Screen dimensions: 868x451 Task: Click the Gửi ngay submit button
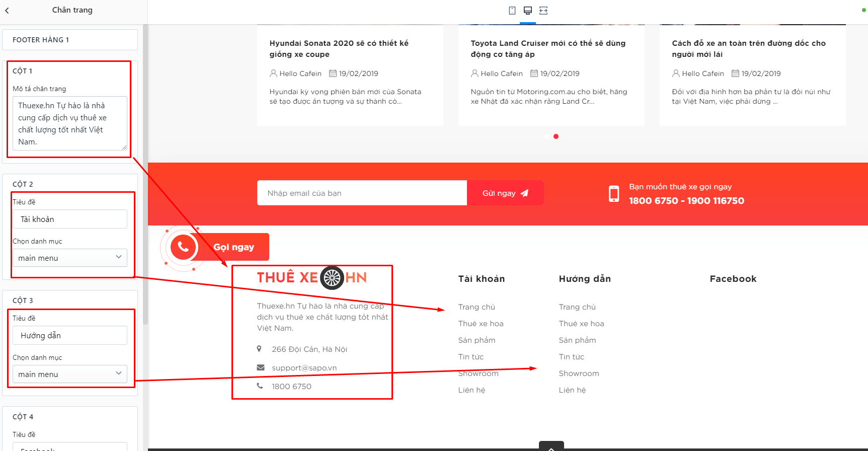coord(505,193)
